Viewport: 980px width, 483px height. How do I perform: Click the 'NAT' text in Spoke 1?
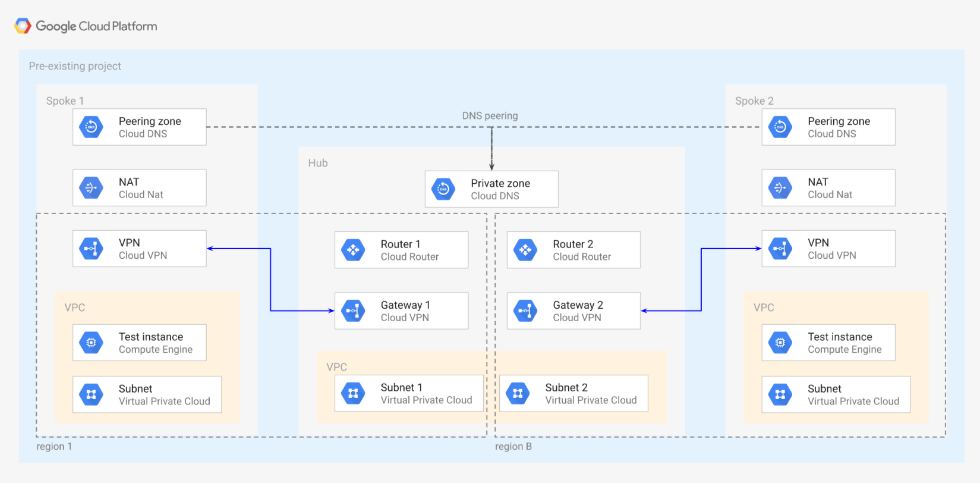click(x=129, y=182)
